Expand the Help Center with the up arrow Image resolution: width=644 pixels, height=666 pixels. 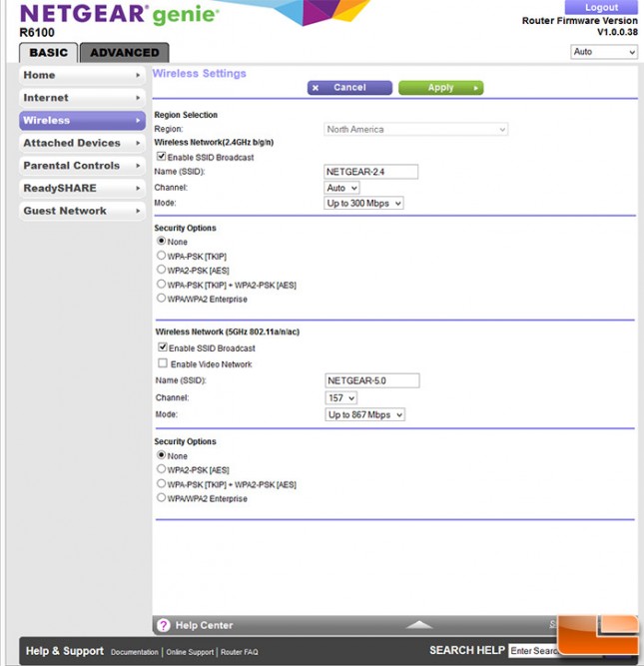[419, 624]
